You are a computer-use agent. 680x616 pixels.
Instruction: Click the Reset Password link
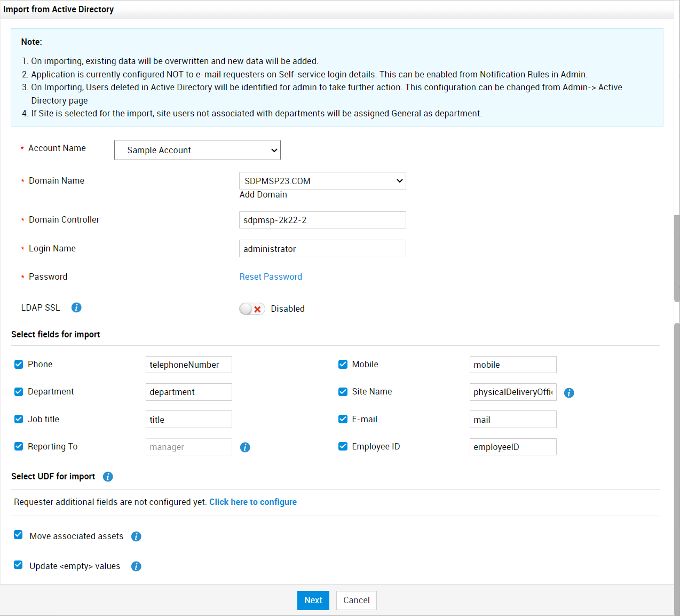[271, 277]
